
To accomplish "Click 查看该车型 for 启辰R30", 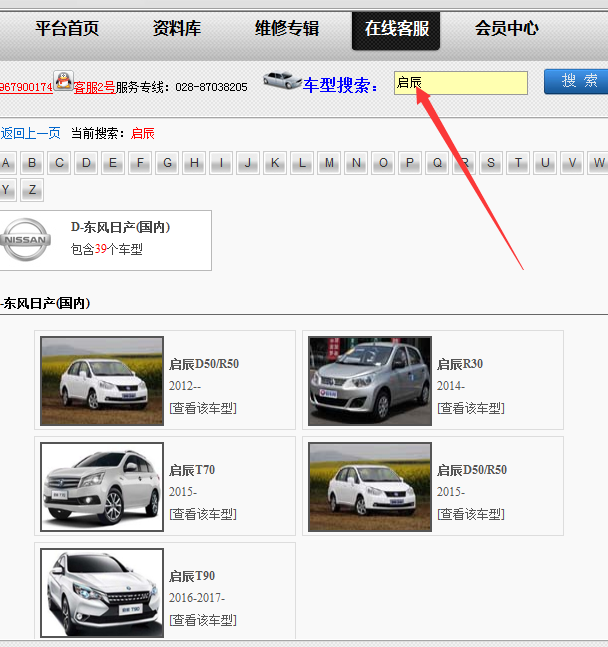I will coord(471,408).
